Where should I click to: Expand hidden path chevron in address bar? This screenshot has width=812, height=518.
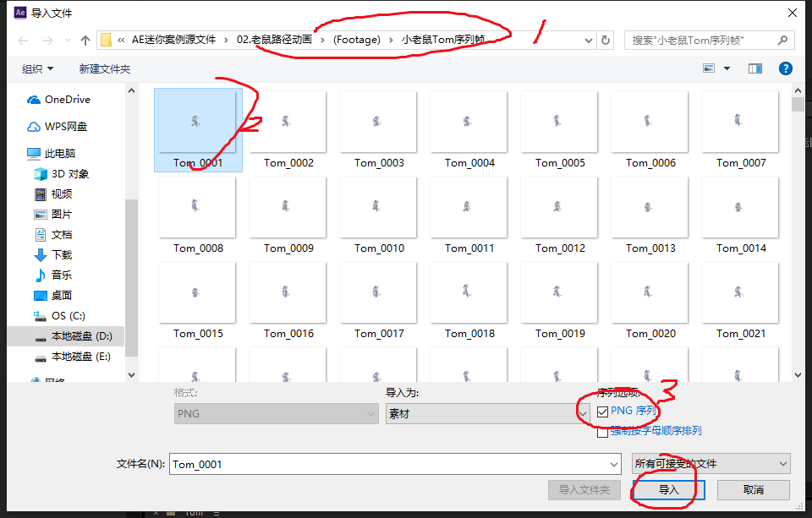pos(121,40)
